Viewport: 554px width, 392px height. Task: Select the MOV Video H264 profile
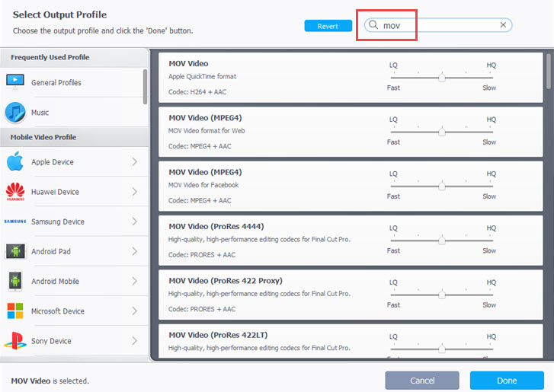coord(267,77)
